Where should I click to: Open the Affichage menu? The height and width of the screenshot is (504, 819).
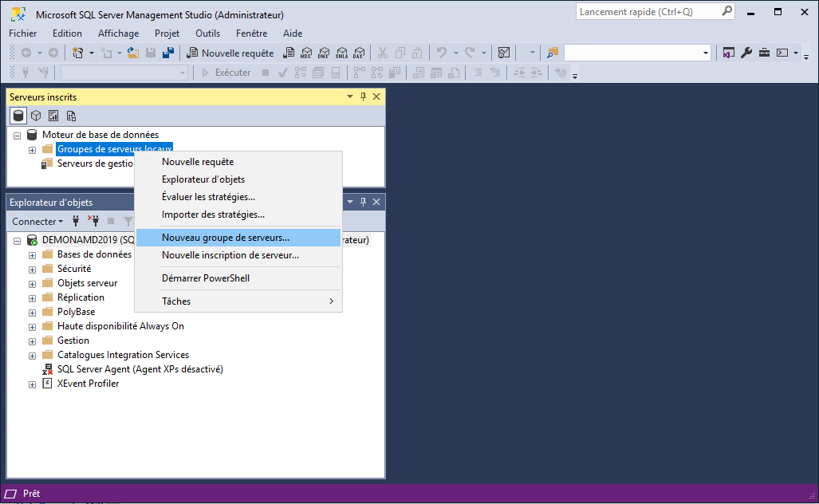(x=119, y=33)
